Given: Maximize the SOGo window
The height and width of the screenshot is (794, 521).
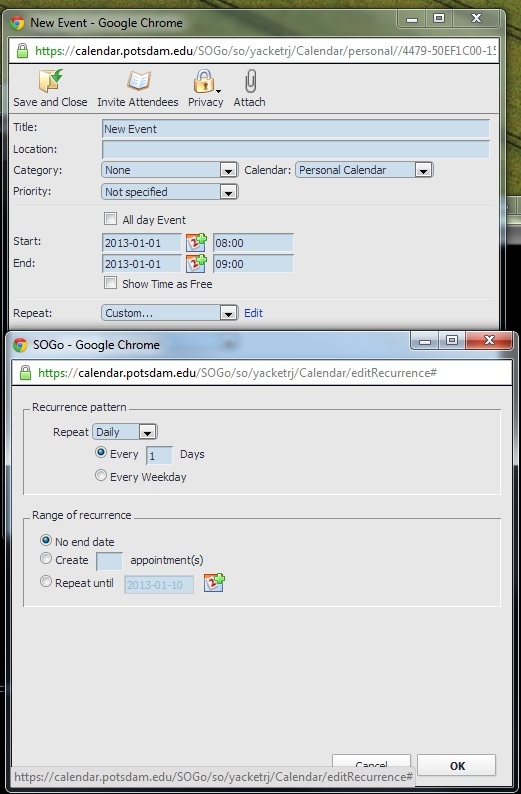Looking at the screenshot, I should pyautogui.click(x=452, y=341).
